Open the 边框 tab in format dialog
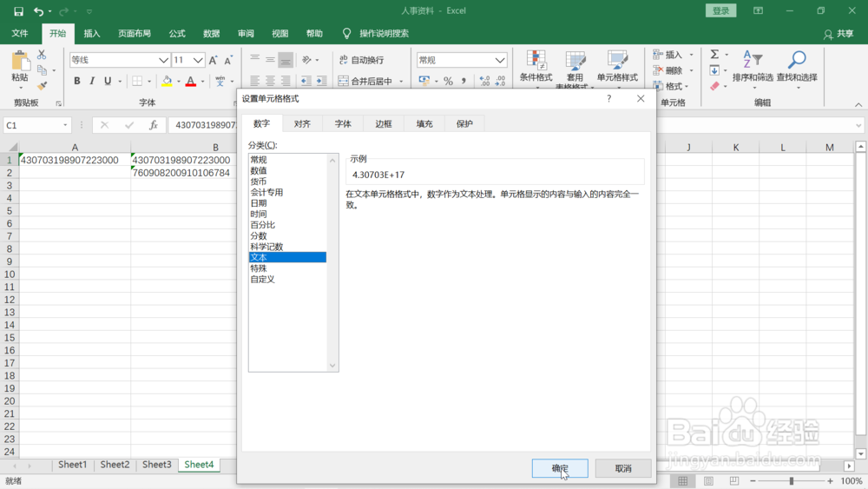 pyautogui.click(x=384, y=123)
